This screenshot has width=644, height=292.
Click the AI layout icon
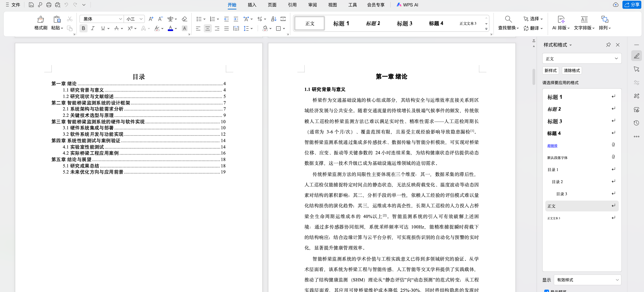tap(561, 20)
